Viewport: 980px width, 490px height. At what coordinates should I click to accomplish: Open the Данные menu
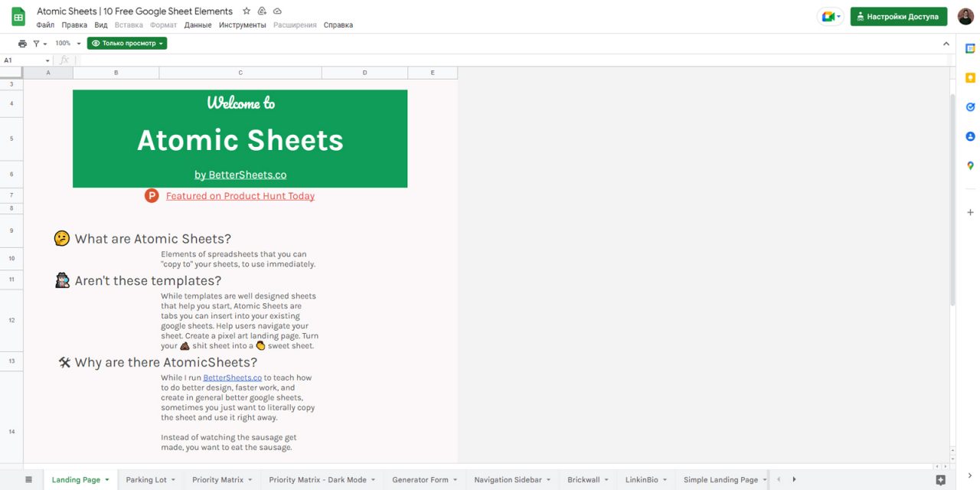click(x=198, y=24)
